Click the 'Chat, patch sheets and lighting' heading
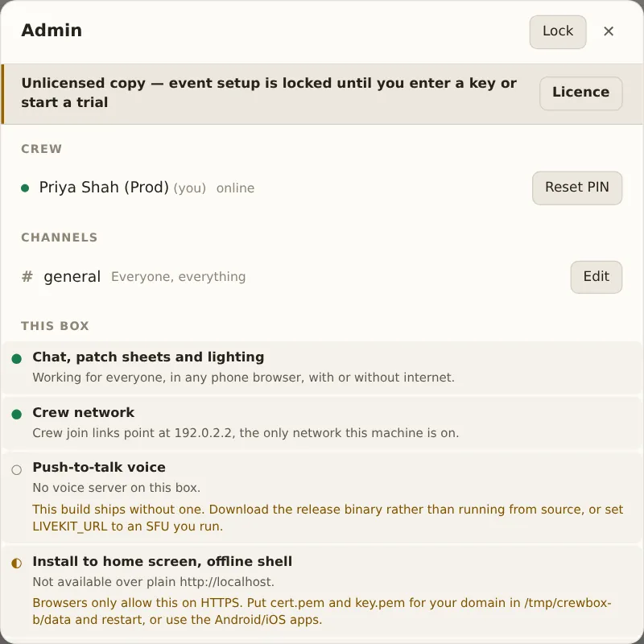 click(x=148, y=357)
